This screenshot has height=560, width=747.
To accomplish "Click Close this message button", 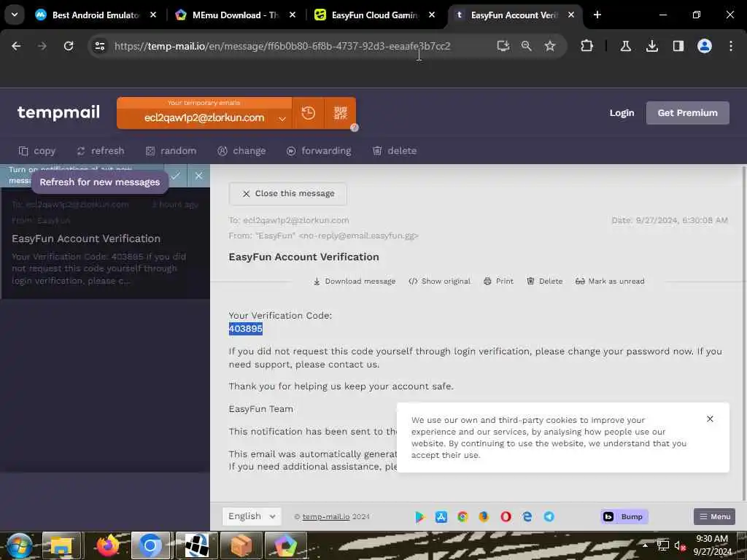I will [287, 194].
